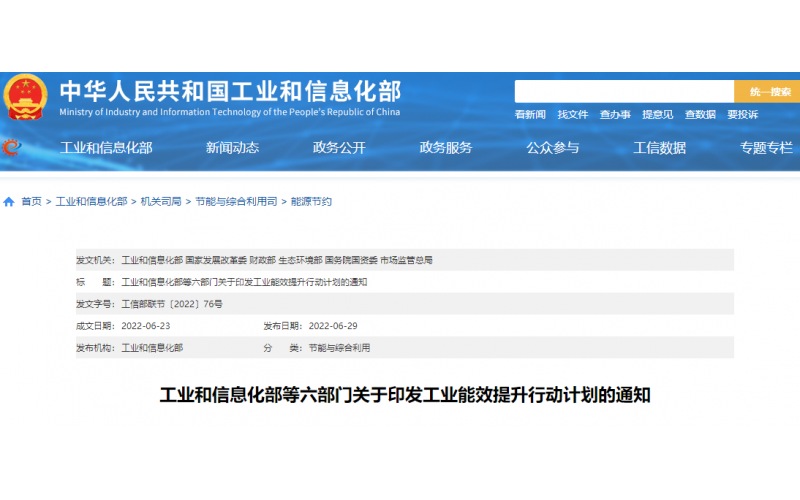This screenshot has width=800, height=500.
Task: Open the 要投诉 quick link
Action: 742,115
